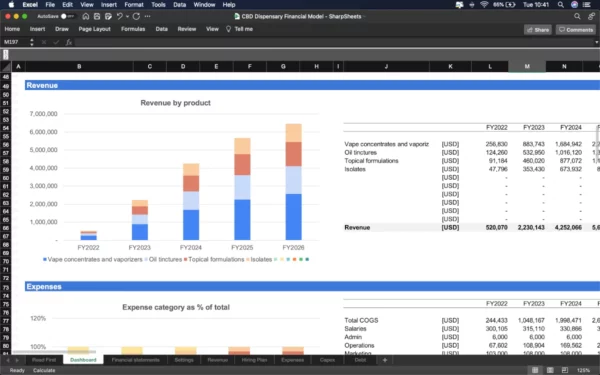Screen dimensions: 600x375
Task: Click the cancel X icon in formula bar
Action: [x=44, y=42]
